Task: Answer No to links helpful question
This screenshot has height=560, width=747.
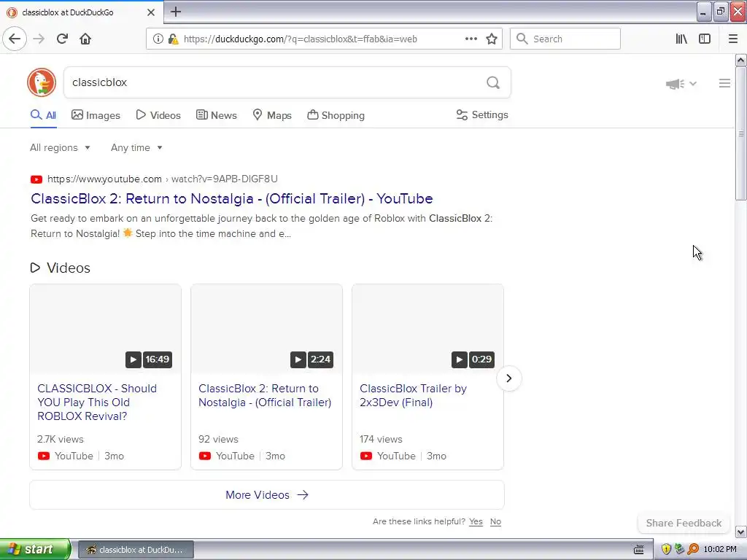Action: (495, 521)
